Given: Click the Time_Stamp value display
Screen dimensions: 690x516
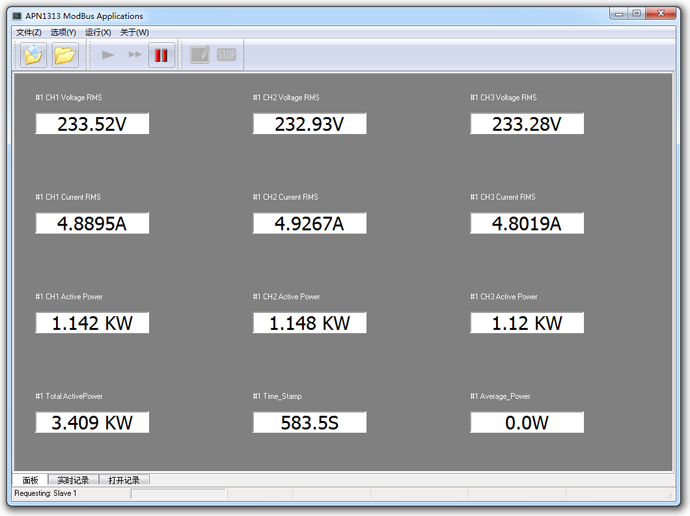Looking at the screenshot, I should click(309, 423).
